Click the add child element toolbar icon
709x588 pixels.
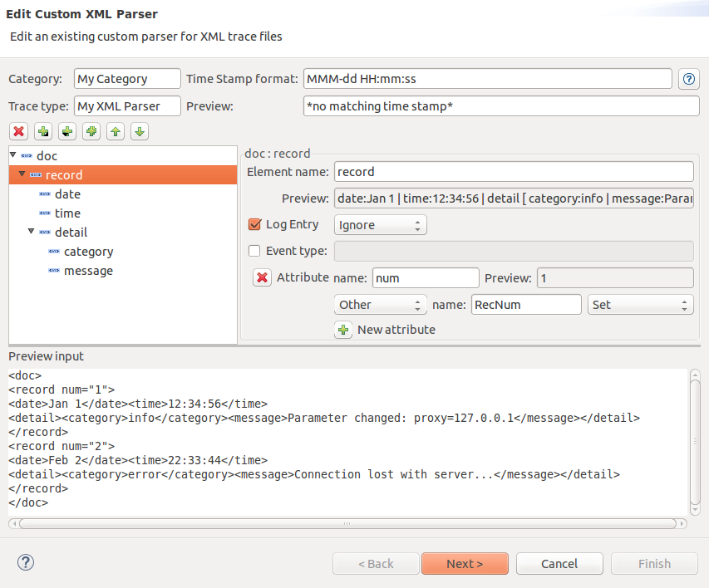coord(67,131)
